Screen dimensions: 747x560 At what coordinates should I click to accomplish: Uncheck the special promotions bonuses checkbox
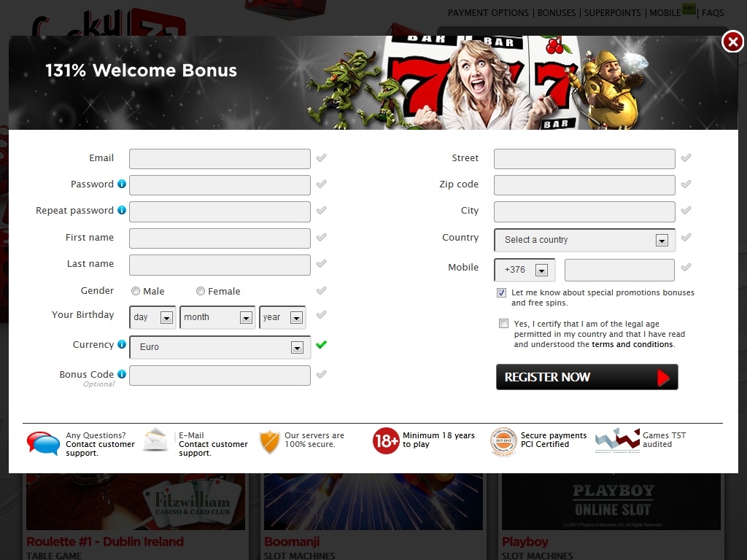click(502, 293)
